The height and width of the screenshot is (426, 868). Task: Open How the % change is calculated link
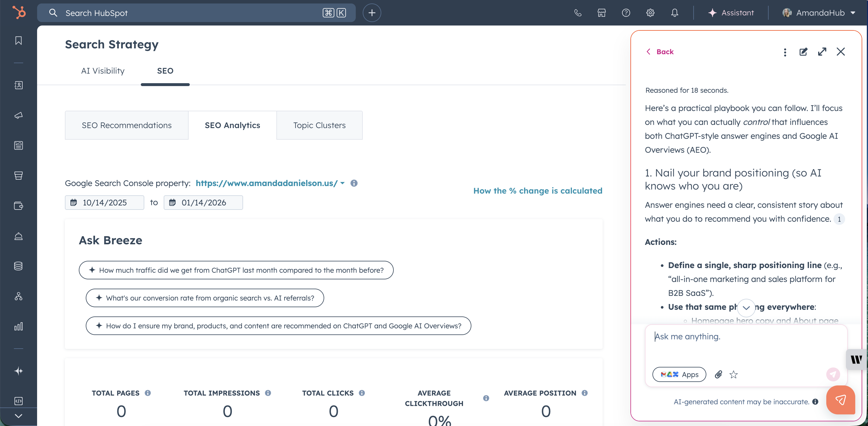538,191
